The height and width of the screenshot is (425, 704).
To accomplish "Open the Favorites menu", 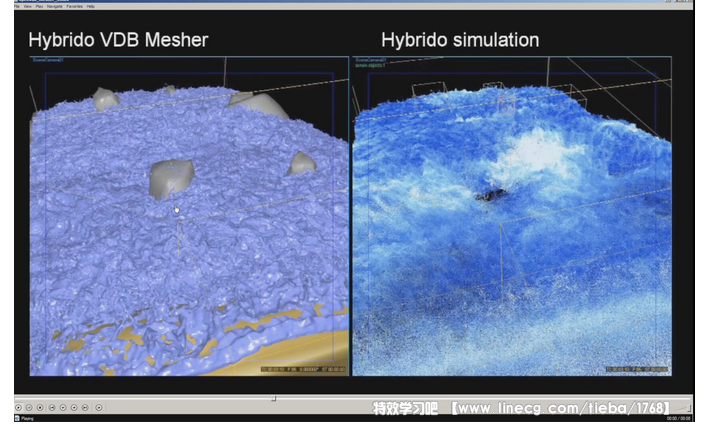I will pyautogui.click(x=75, y=6).
